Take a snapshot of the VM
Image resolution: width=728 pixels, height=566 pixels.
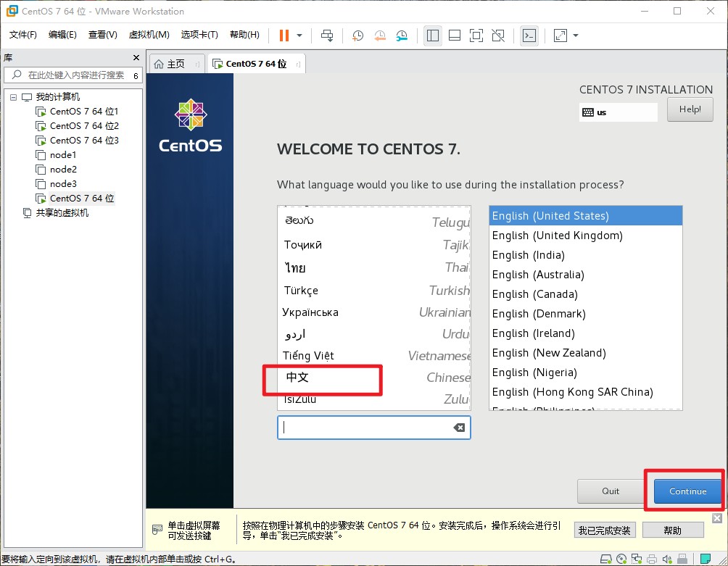click(357, 36)
